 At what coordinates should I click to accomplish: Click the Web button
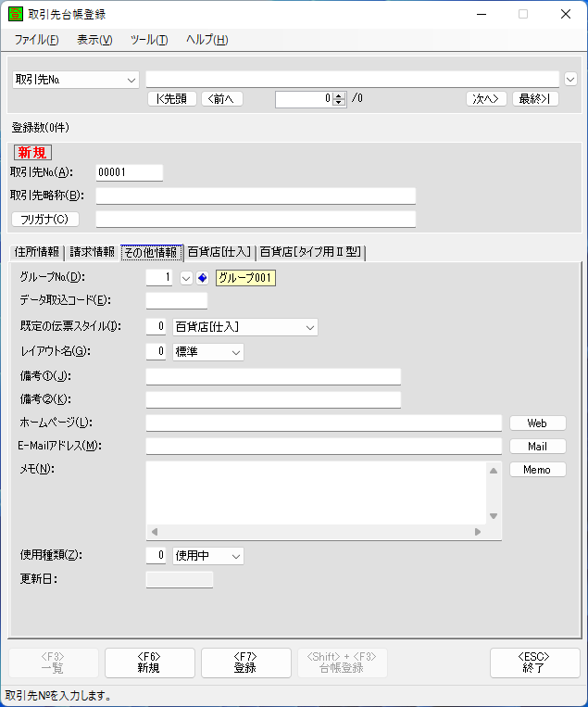pyautogui.click(x=538, y=423)
